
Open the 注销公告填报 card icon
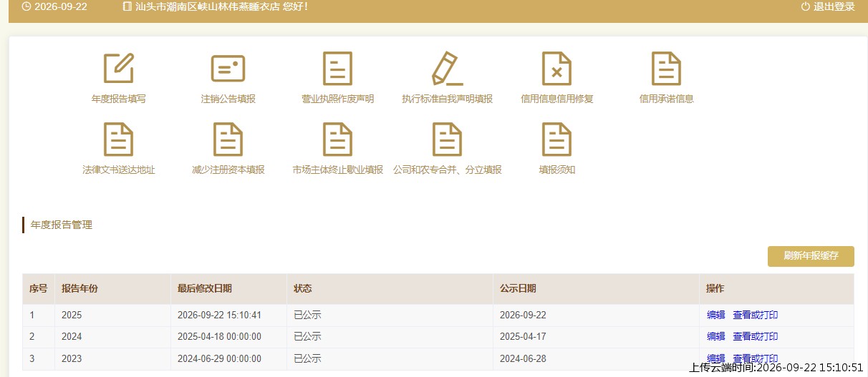tap(228, 69)
